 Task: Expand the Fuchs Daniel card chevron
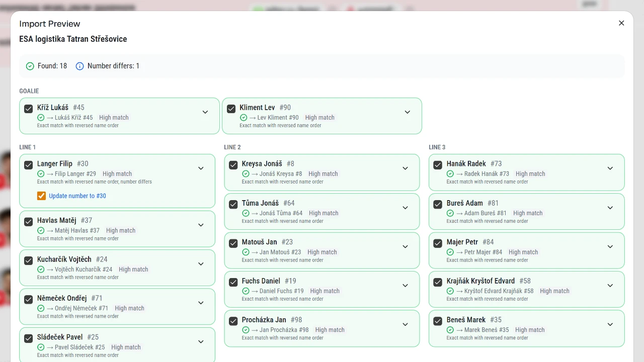click(x=406, y=286)
